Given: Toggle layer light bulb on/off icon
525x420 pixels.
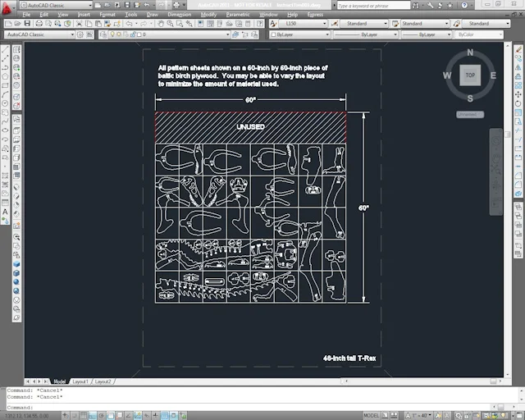Looking at the screenshot, I should [x=112, y=34].
